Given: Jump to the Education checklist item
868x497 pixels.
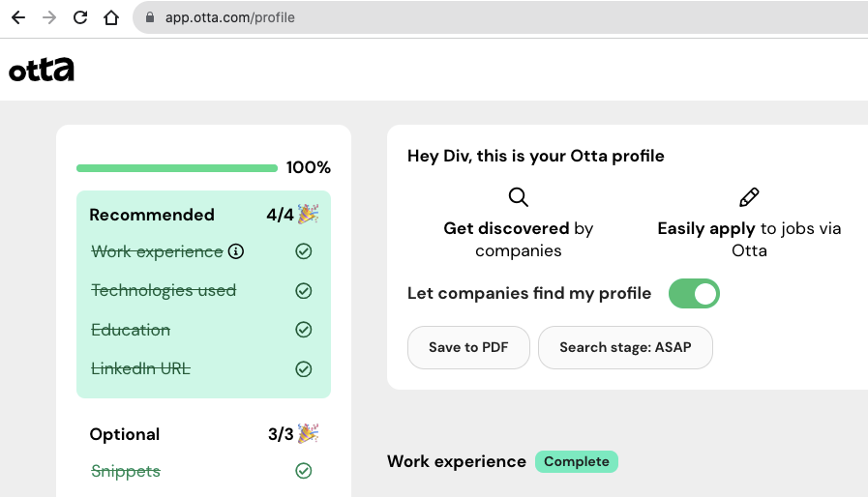Looking at the screenshot, I should coord(131,330).
